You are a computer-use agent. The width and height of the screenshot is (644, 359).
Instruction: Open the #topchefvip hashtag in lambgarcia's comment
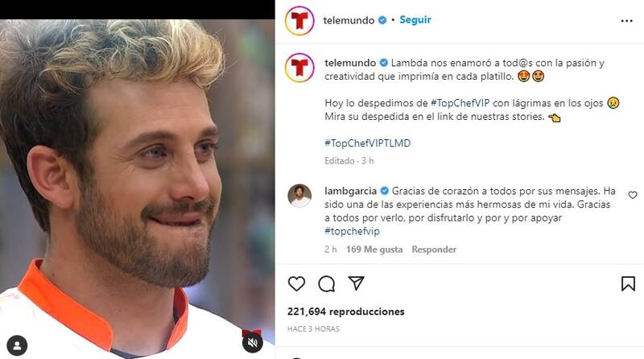tap(352, 231)
